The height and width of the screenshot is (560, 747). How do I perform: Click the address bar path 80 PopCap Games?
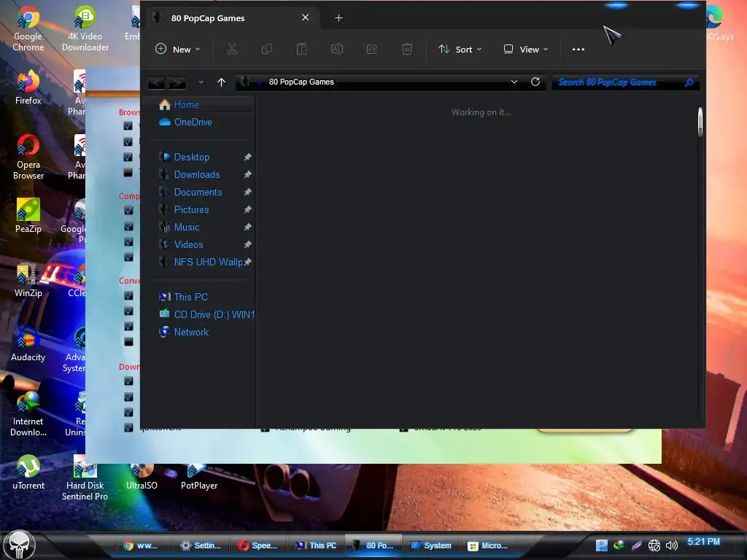[301, 82]
